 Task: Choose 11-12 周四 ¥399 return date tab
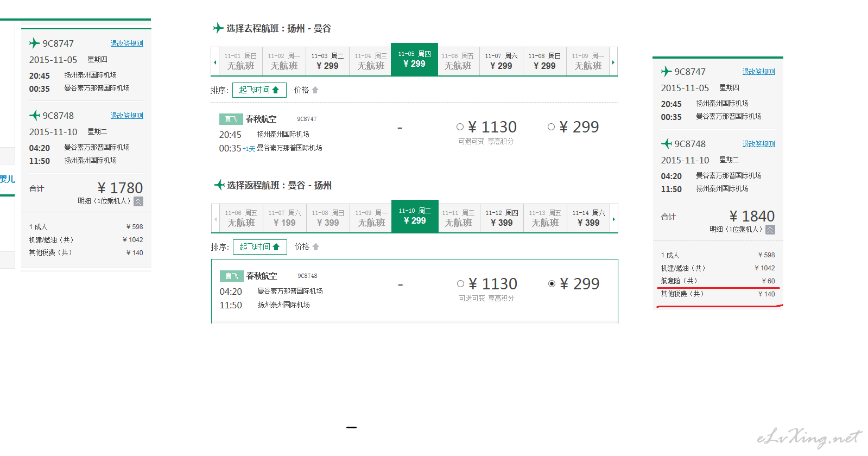502,218
